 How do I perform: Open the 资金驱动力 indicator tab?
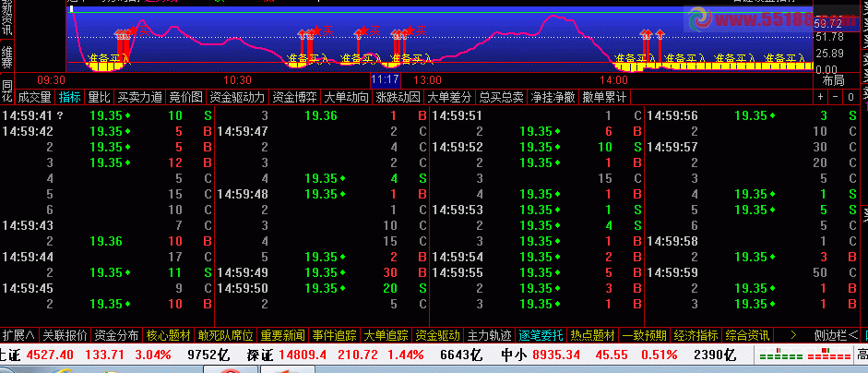click(x=237, y=96)
